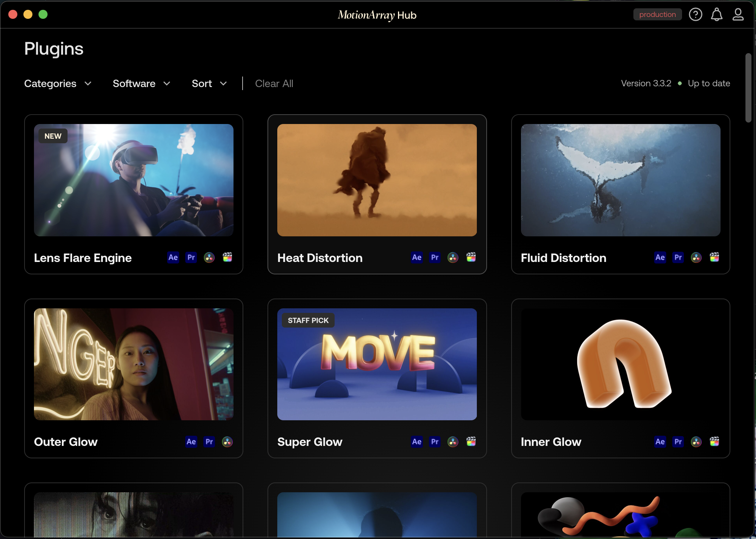The image size is (756, 539).
Task: Open the user account profile icon
Action: [x=738, y=15]
